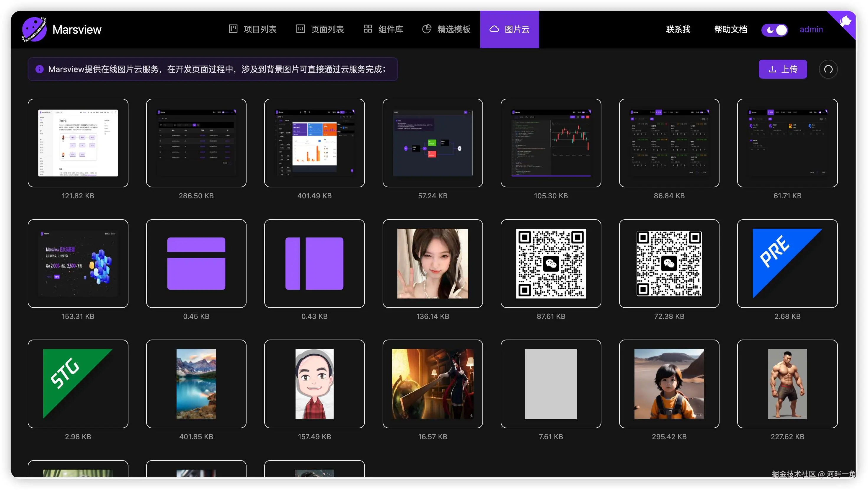Click the info icon in the notice banner
The width and height of the screenshot is (868, 490).
click(x=40, y=69)
